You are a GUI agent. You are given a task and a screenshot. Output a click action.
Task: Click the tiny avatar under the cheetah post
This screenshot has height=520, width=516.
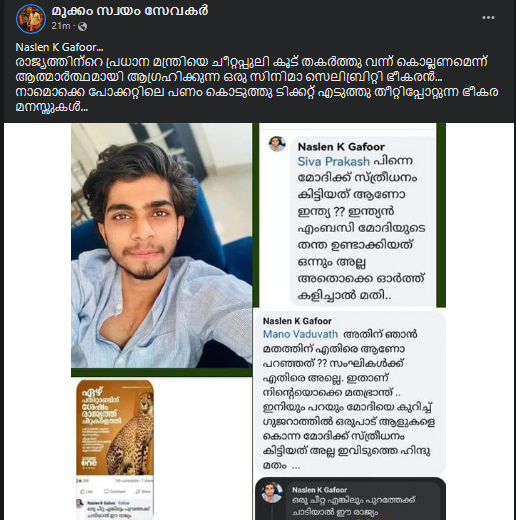(80, 503)
